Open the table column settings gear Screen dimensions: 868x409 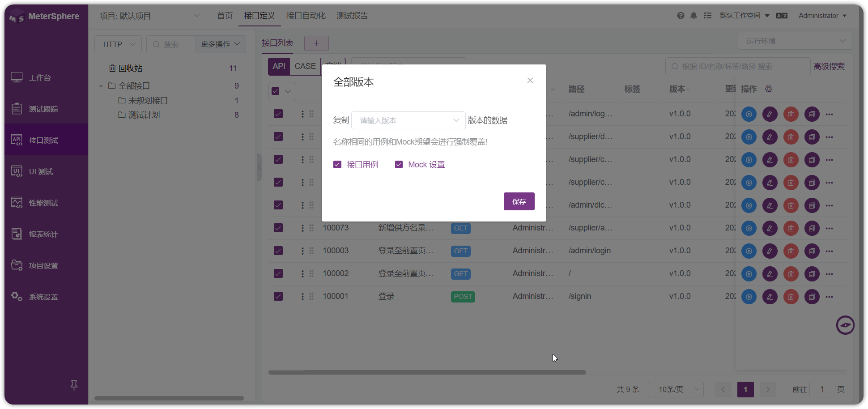click(769, 89)
